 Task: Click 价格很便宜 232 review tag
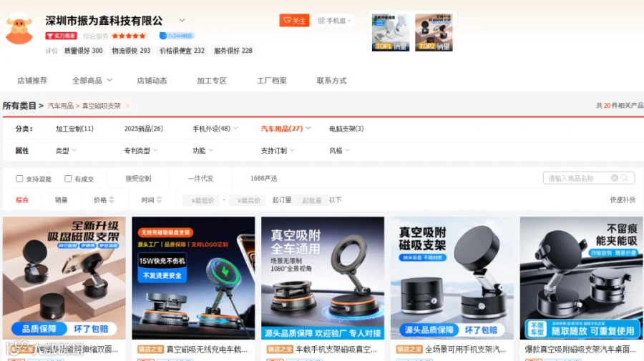tap(182, 51)
